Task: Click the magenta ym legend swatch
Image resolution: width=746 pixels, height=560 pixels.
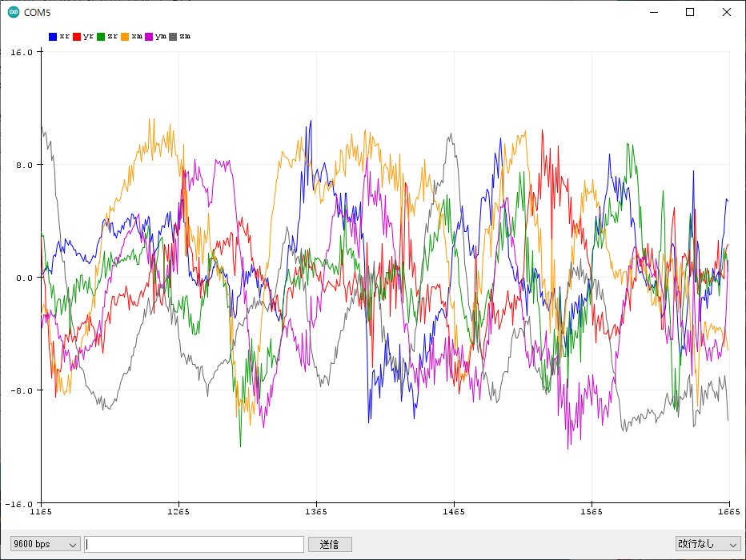Action: (x=149, y=37)
